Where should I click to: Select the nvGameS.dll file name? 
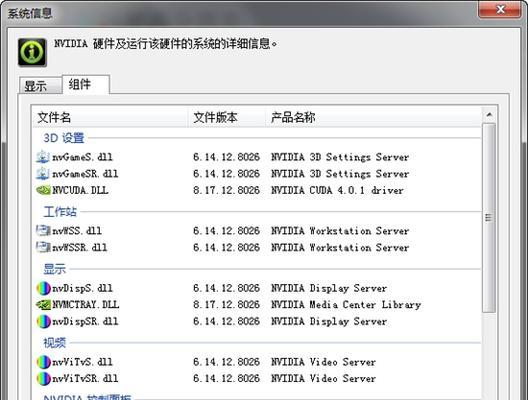coord(82,157)
